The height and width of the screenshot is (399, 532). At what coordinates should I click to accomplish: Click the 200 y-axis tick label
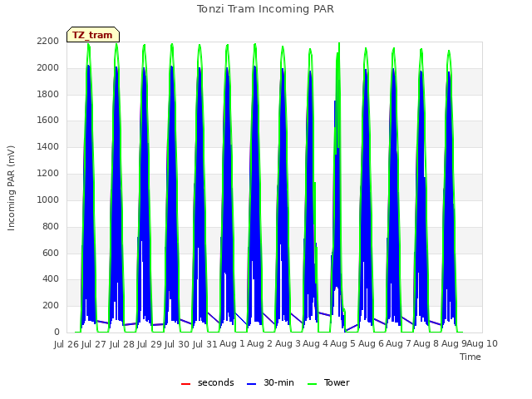[x=51, y=306]
